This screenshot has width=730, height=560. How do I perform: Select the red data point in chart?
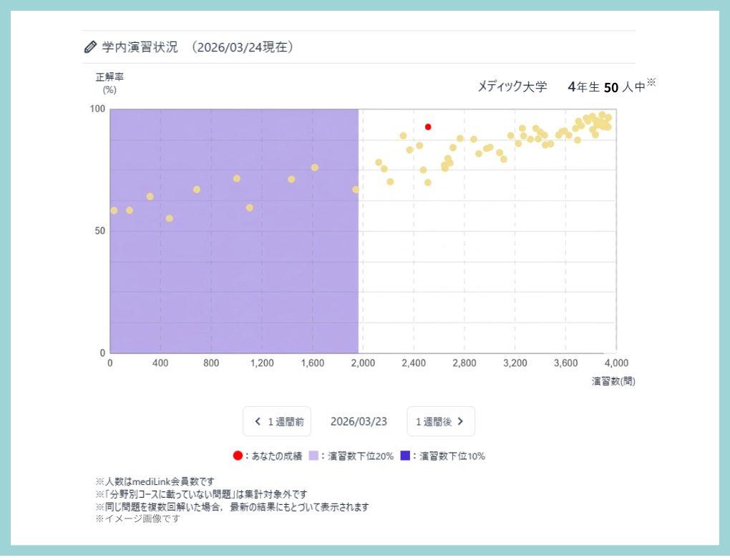(x=428, y=127)
